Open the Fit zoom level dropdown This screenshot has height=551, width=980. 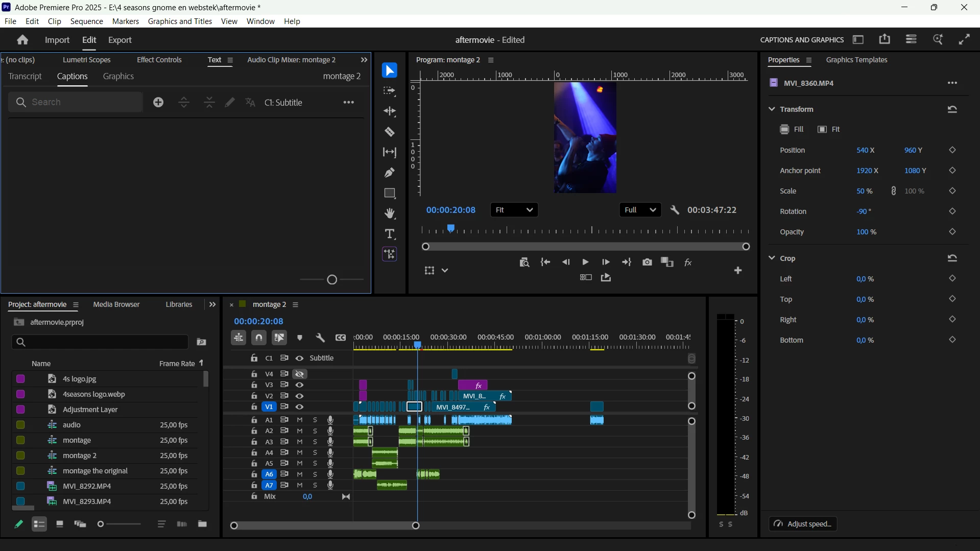tap(514, 210)
